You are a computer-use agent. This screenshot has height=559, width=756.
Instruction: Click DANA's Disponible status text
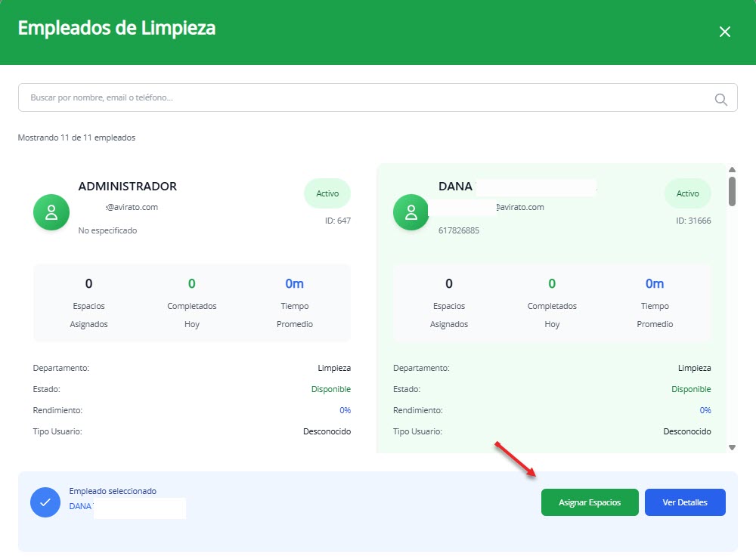691,389
